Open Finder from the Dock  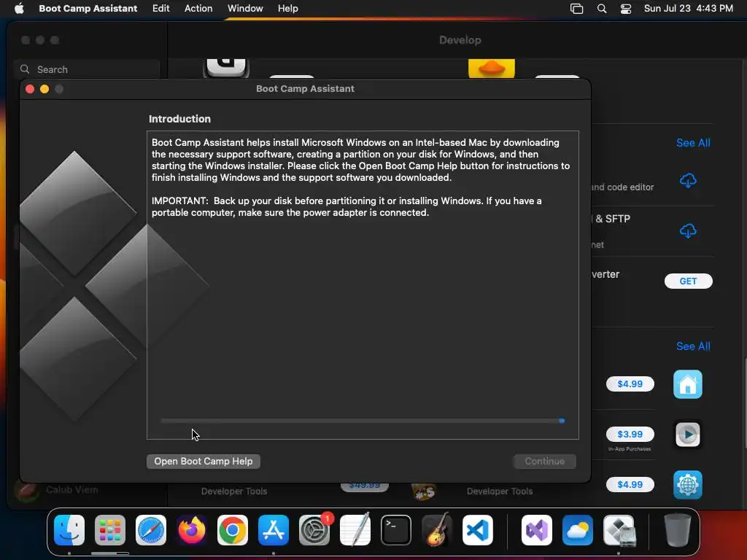[x=69, y=530]
